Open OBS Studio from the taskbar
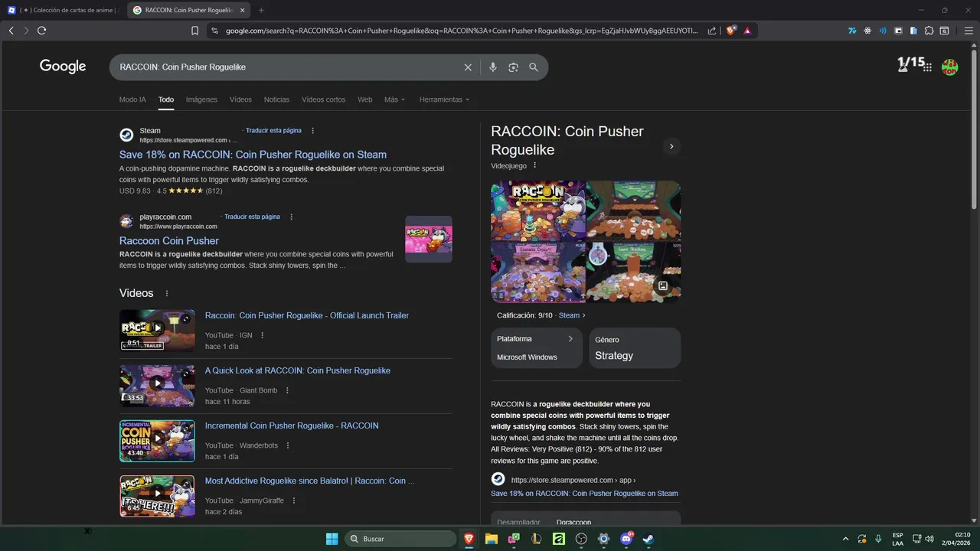 [x=581, y=539]
